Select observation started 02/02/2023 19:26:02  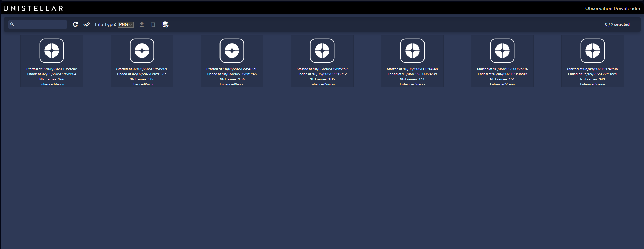(52, 61)
